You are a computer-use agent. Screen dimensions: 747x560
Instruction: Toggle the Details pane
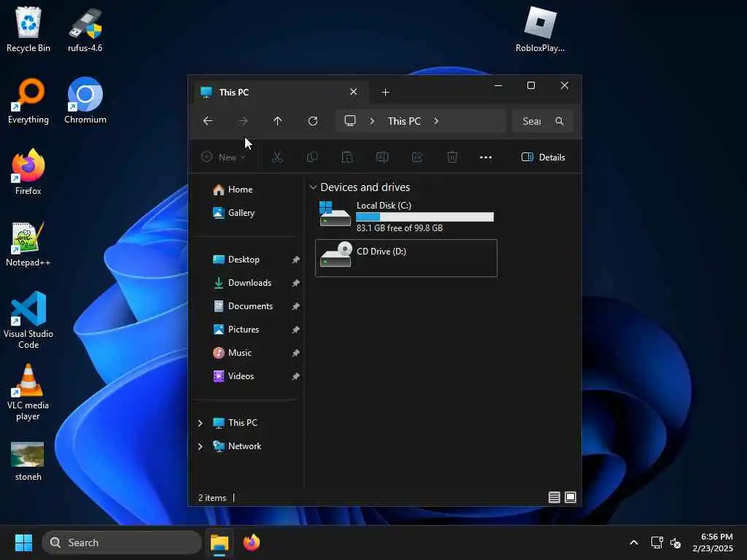(x=543, y=157)
